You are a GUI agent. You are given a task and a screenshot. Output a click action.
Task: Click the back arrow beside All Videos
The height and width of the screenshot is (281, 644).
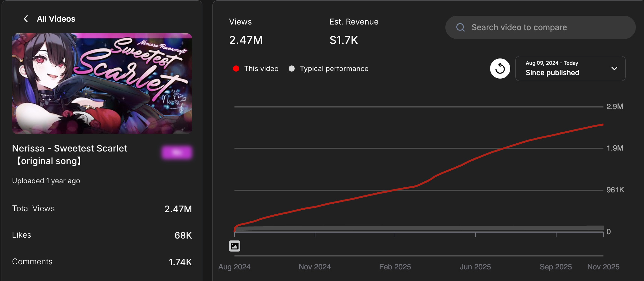pos(26,19)
